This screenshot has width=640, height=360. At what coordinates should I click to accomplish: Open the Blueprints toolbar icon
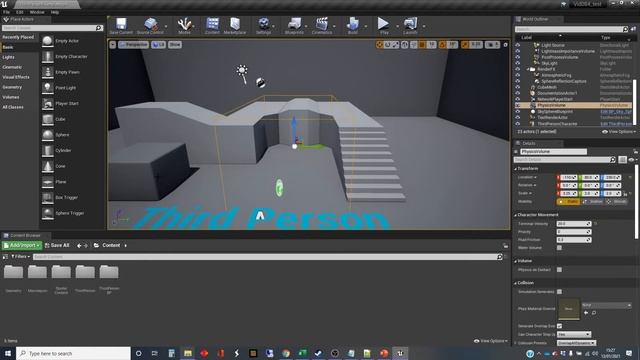(294, 25)
